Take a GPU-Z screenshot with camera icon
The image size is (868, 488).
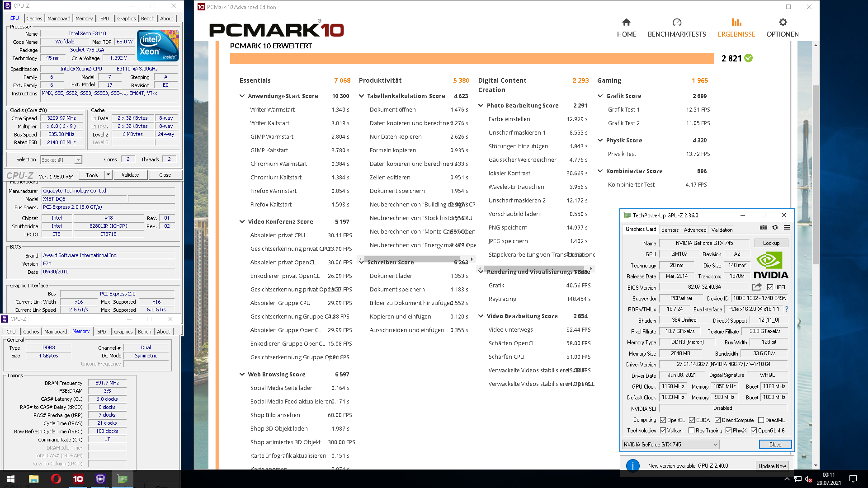(763, 227)
